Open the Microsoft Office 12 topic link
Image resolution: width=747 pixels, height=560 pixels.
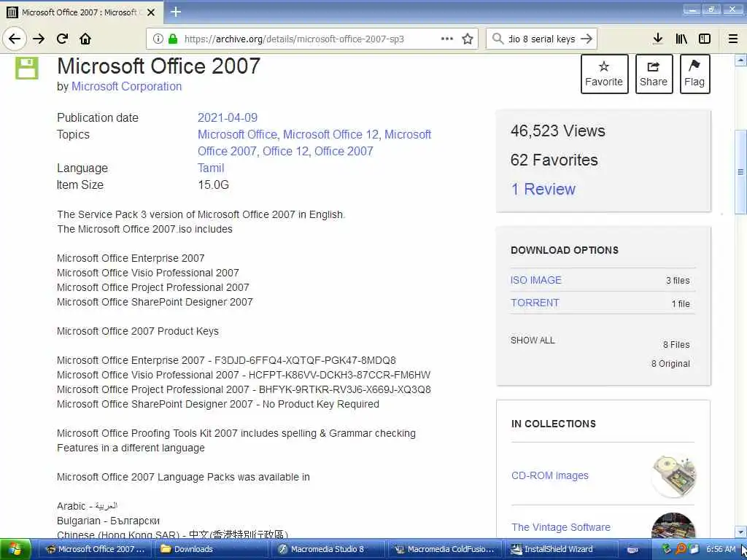[331, 135]
